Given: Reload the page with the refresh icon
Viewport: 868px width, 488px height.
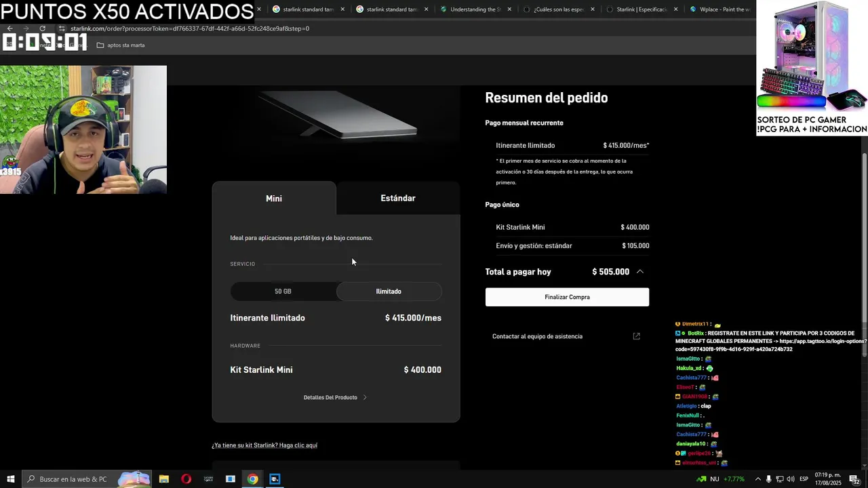Looking at the screenshot, I should pos(42,28).
